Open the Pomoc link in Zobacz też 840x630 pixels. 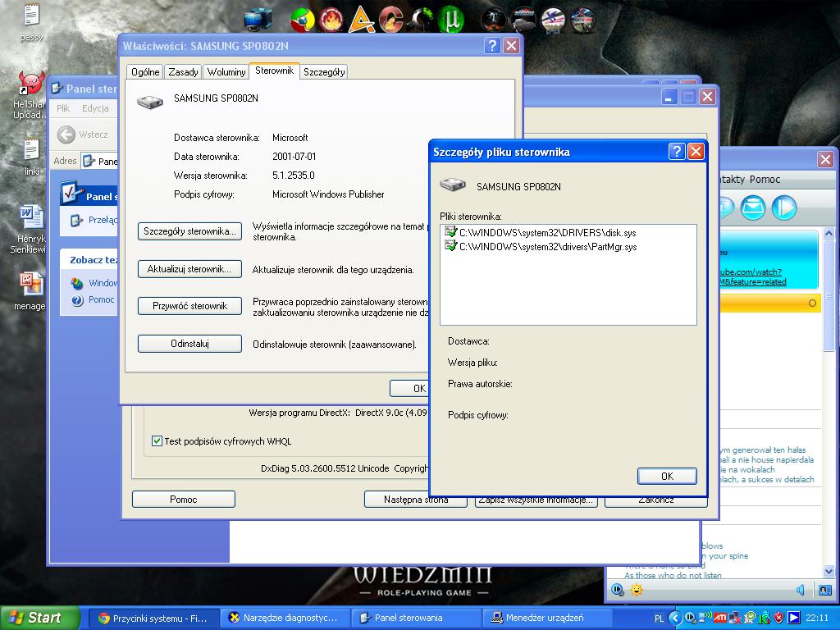coord(101,299)
